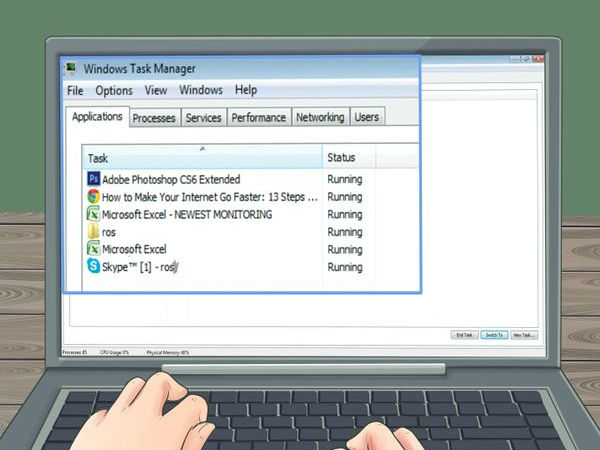This screenshot has width=600, height=450.
Task: Go to the Networking tab
Action: click(320, 118)
